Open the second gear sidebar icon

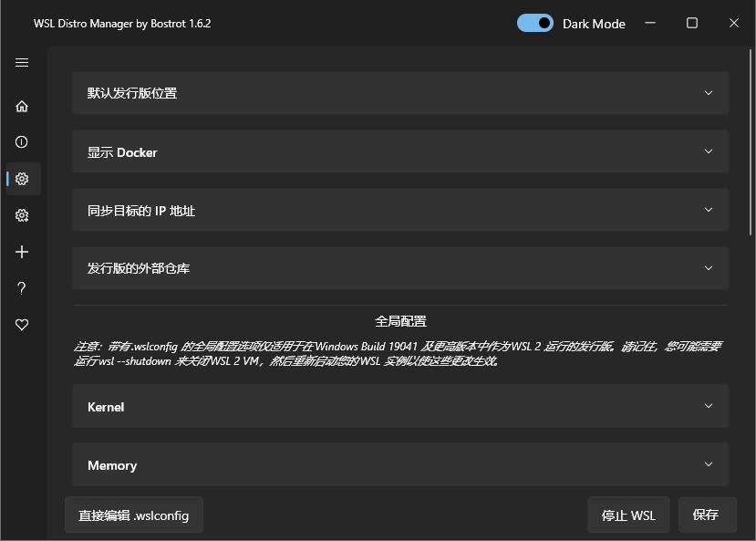click(x=22, y=215)
